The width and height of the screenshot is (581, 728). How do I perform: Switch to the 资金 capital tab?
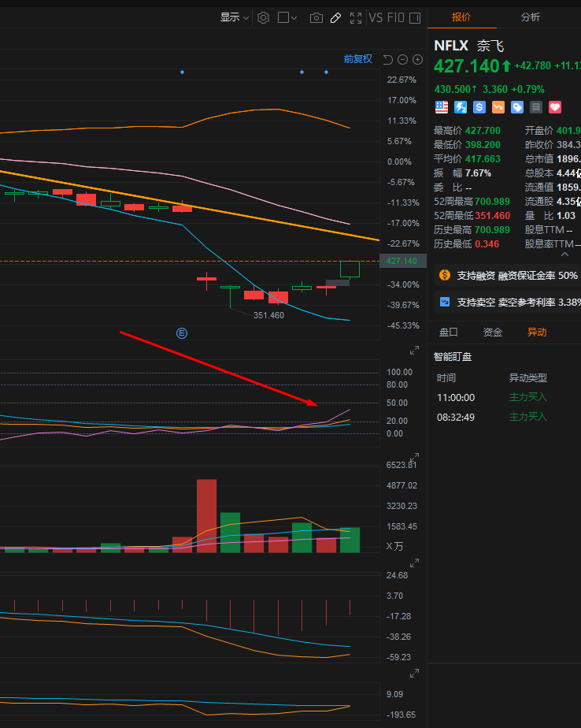pyautogui.click(x=493, y=332)
